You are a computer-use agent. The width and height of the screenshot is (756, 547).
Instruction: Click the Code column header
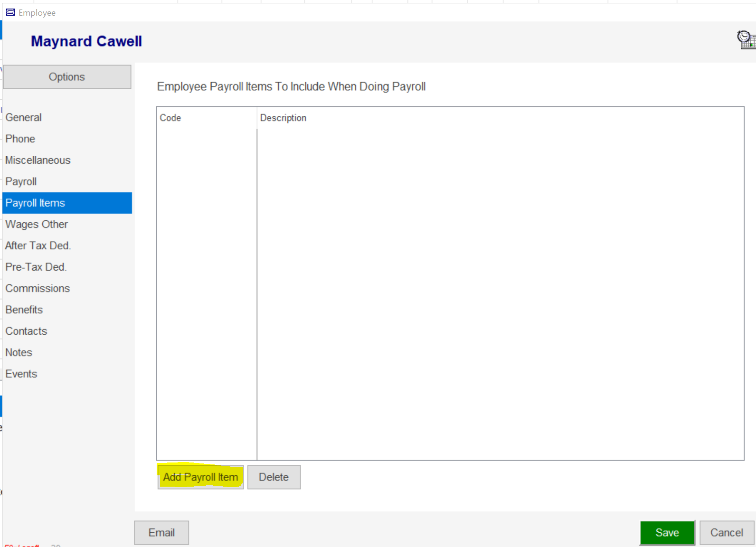tap(170, 118)
